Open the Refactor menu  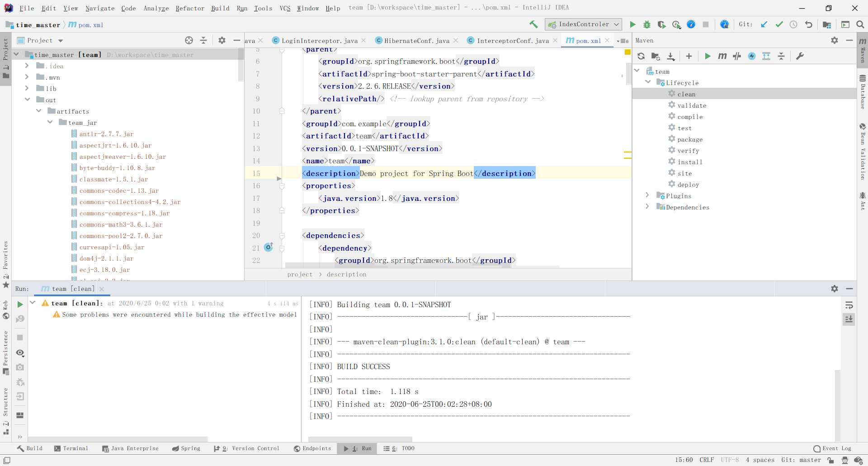(190, 8)
